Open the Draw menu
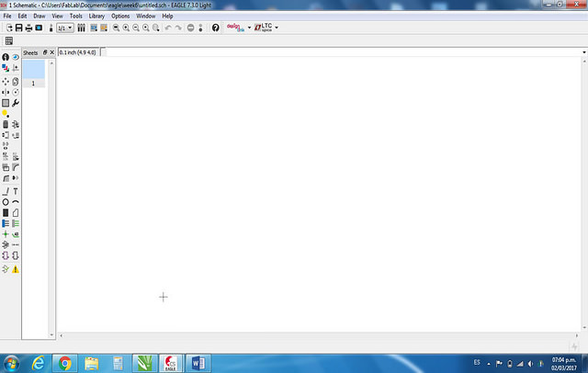Screen dimensions: 588x373 (x=40, y=17)
